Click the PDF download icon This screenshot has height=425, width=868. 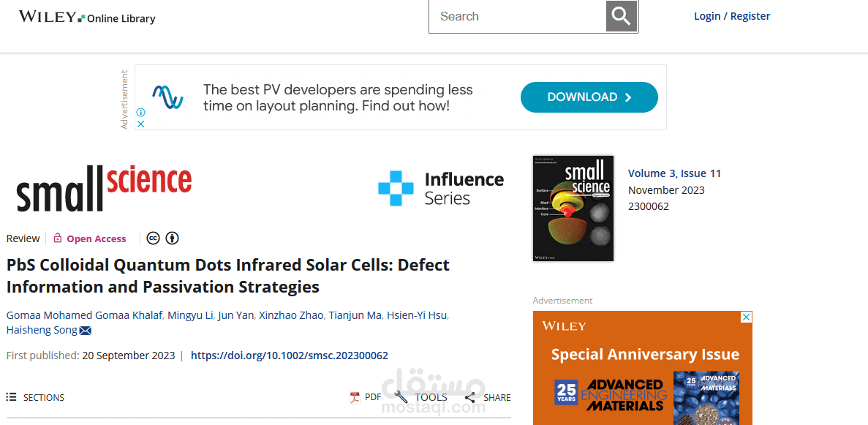click(x=353, y=397)
